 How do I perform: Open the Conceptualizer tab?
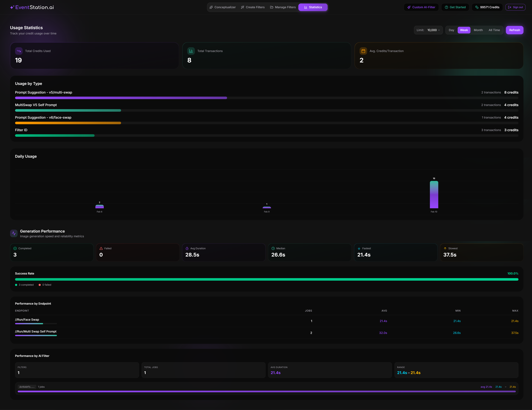click(x=223, y=7)
